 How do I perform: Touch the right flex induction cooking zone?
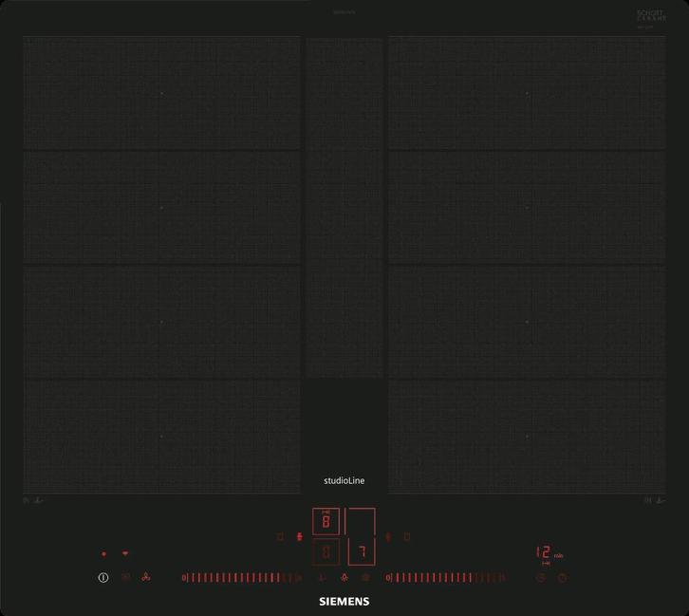tap(527, 264)
